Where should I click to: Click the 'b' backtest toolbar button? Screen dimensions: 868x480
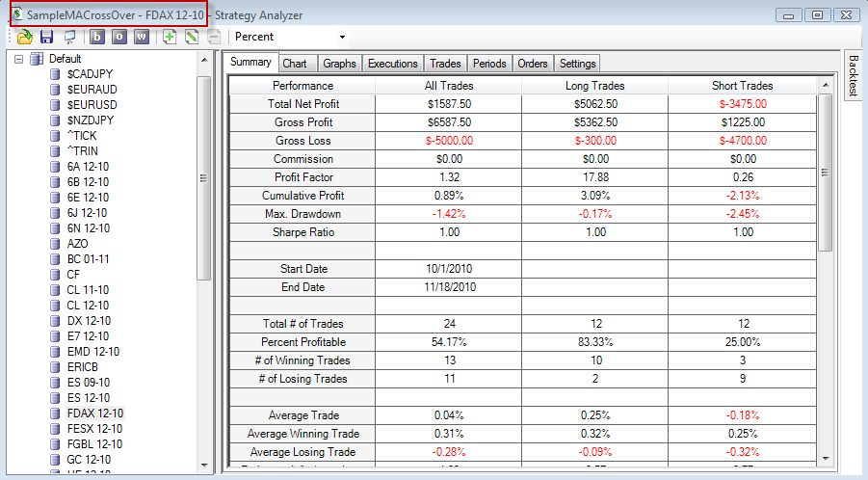97,37
